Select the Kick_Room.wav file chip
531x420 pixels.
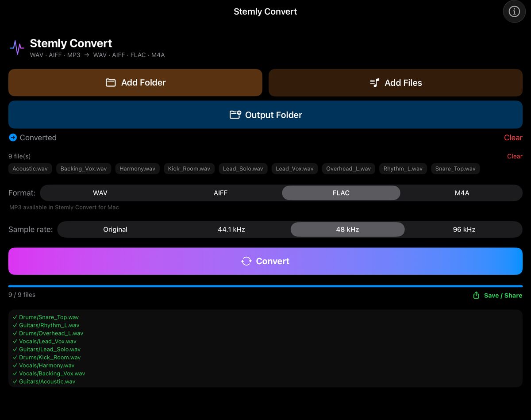coord(189,169)
